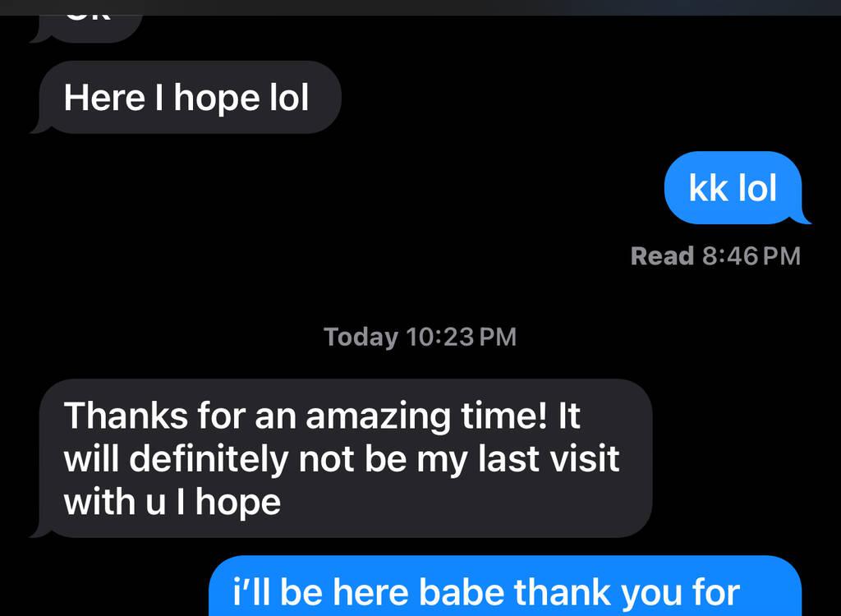Select the blue "i'll be here babe" message
This screenshot has height=616, width=841.
coord(505,586)
